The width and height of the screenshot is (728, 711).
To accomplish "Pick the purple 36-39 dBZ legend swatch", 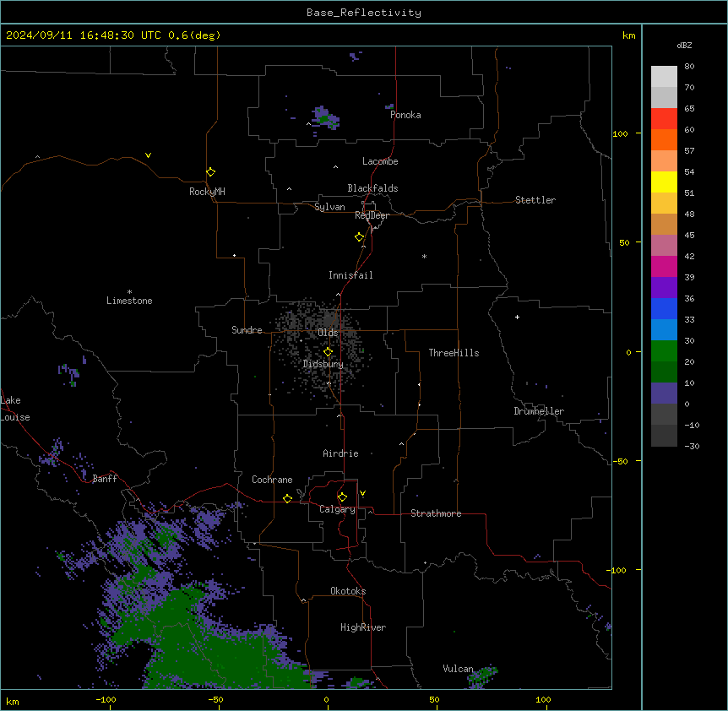I will click(664, 287).
